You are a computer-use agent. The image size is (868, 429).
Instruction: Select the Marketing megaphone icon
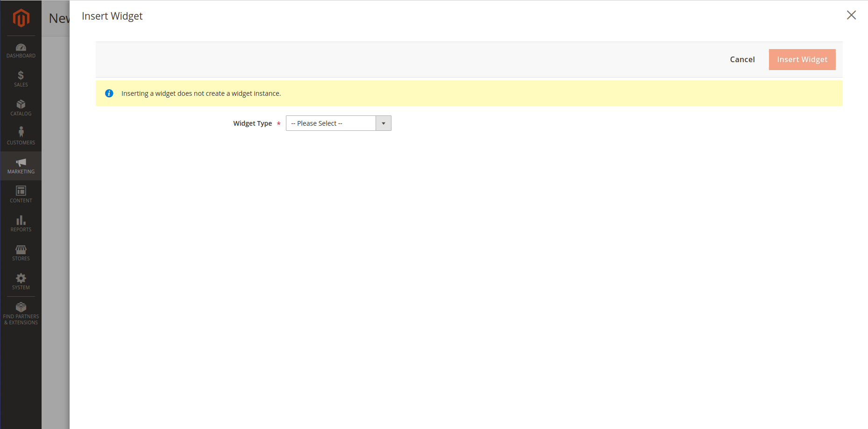point(21,163)
